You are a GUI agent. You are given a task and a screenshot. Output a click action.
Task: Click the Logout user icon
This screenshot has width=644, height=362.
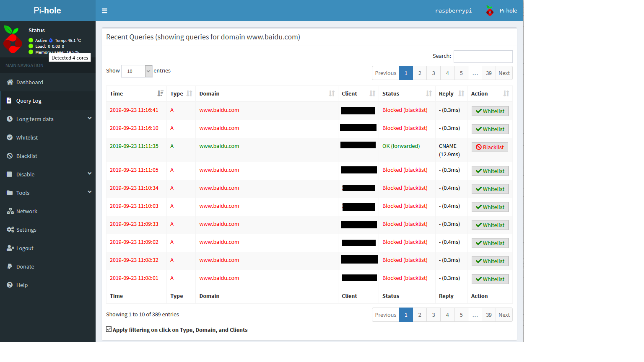(x=10, y=248)
